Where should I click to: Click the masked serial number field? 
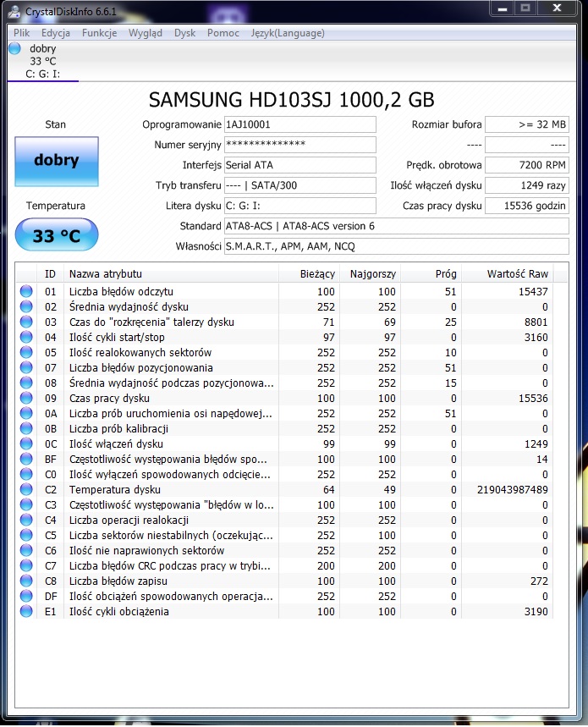(299, 145)
